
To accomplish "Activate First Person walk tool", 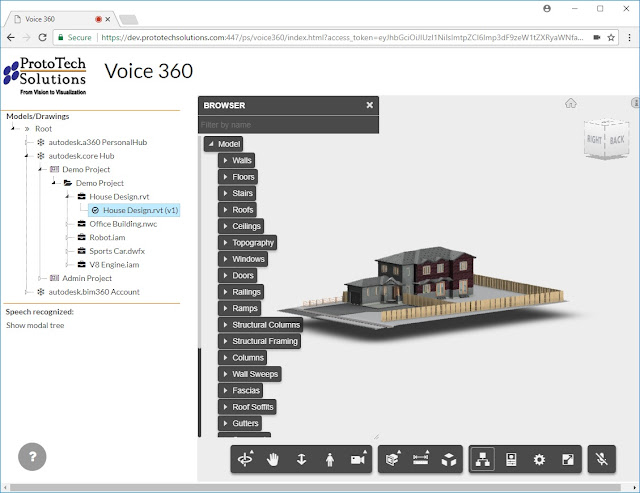I will [330, 460].
